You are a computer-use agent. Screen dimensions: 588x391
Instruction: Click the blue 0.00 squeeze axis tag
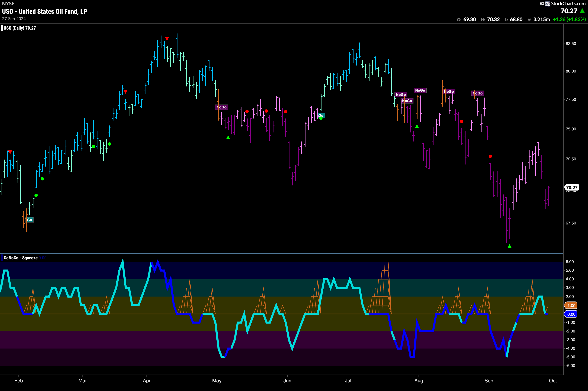pyautogui.click(x=571, y=314)
